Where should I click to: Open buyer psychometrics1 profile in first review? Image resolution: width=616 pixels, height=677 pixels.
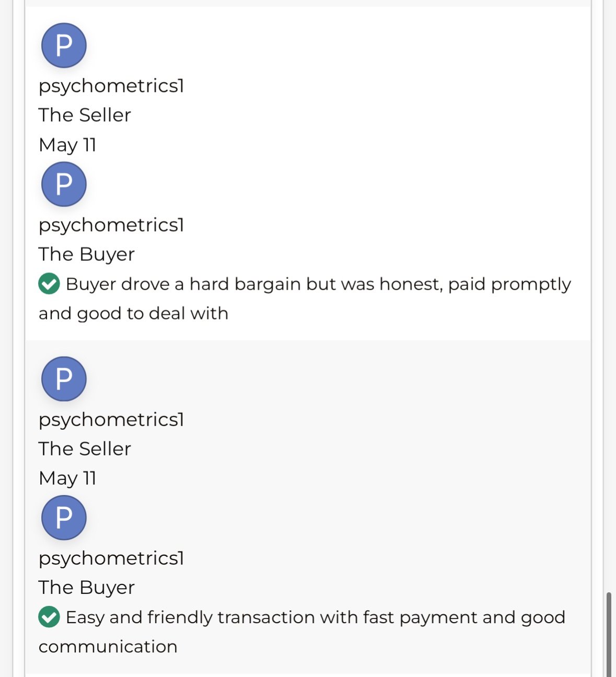click(x=111, y=225)
